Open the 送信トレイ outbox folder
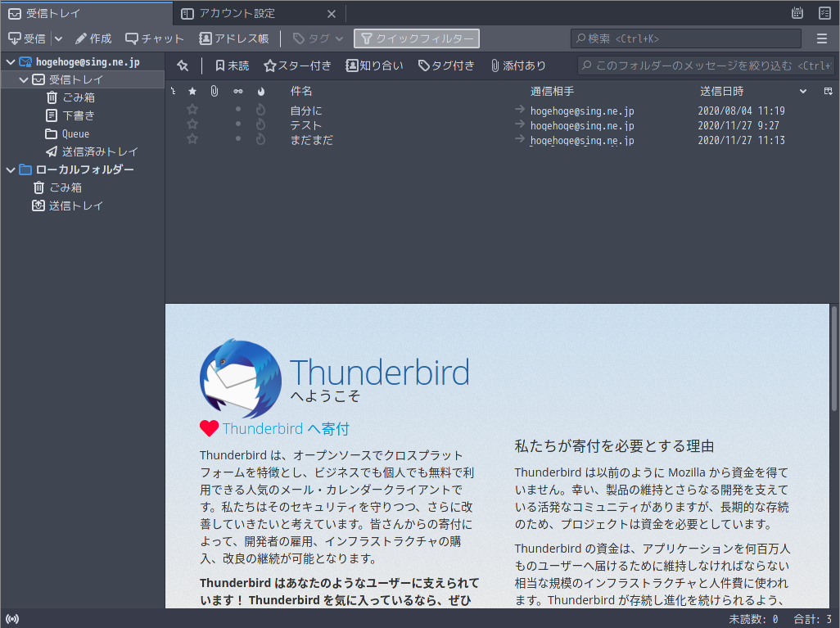This screenshot has height=628, width=840. [x=75, y=206]
